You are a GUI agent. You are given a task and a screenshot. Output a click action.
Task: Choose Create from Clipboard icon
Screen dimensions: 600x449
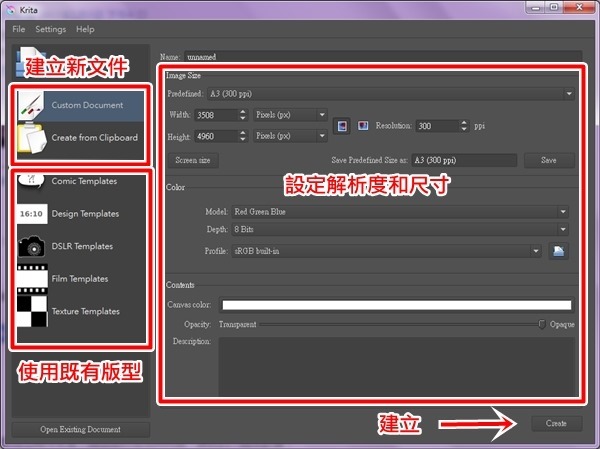coord(32,138)
